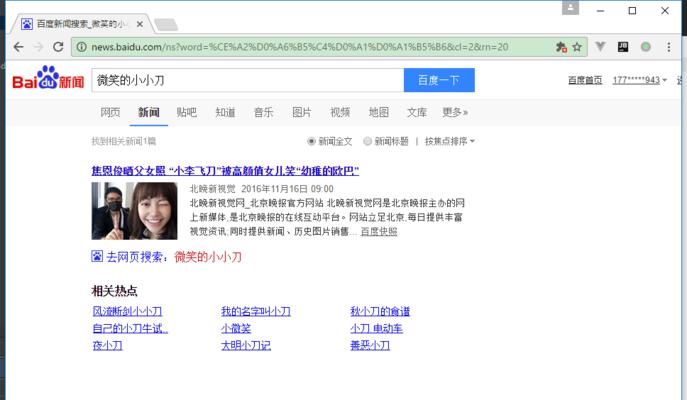Click the 找到相关新闻1篇 result count text
687x400 pixels.
[x=124, y=141]
